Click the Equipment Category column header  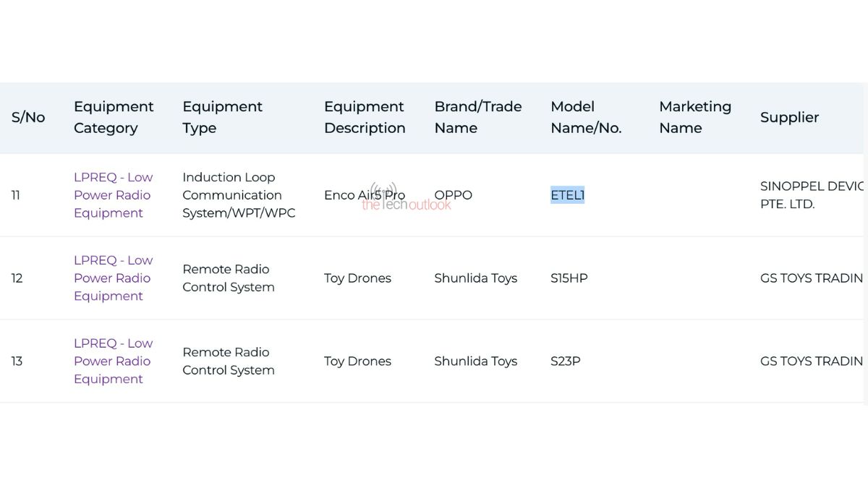click(114, 117)
